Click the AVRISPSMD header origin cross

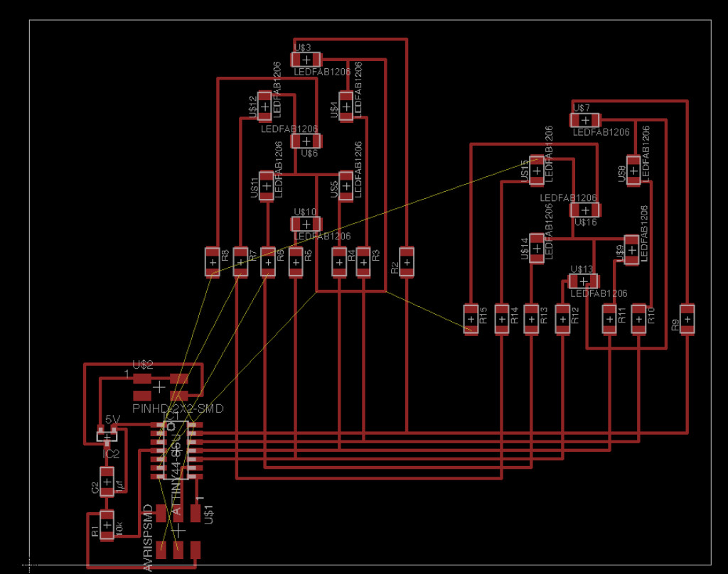178,530
